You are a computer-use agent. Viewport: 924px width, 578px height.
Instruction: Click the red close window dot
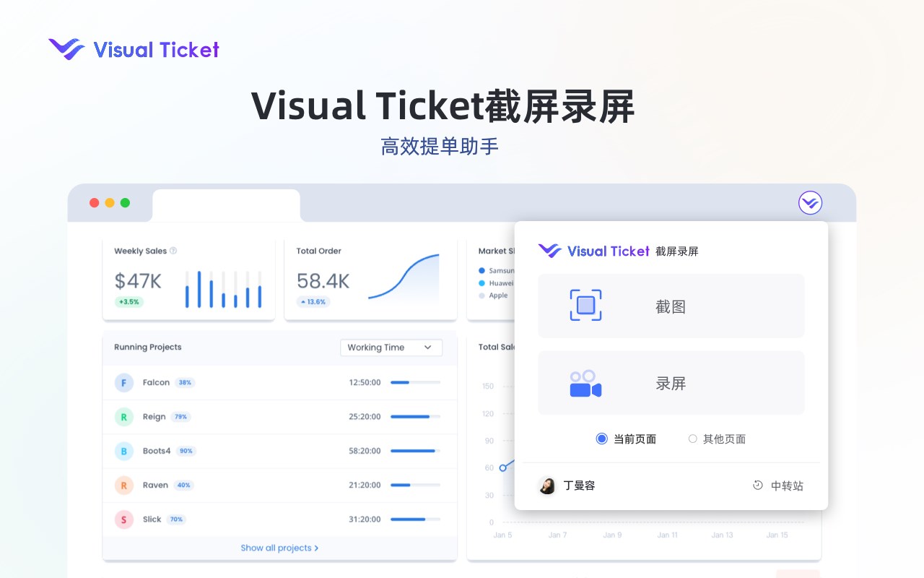click(94, 203)
